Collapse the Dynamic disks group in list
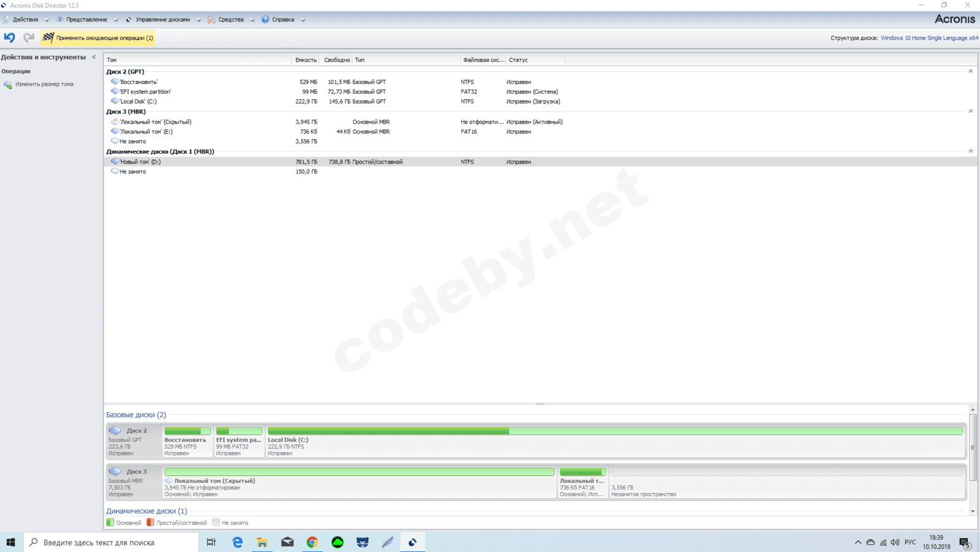The height and width of the screenshot is (552, 980). pos(970,151)
